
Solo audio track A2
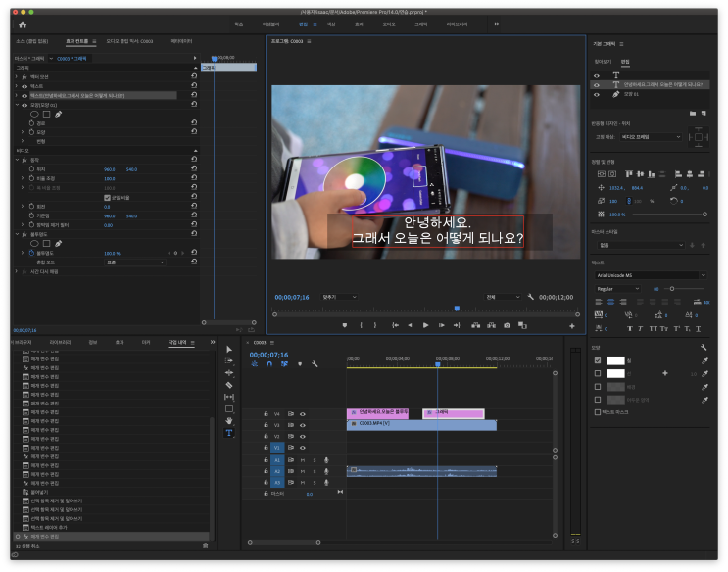pyautogui.click(x=315, y=472)
